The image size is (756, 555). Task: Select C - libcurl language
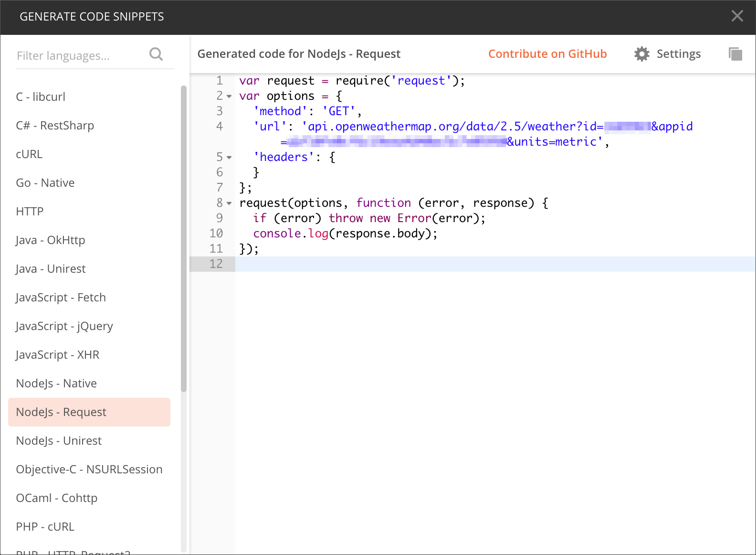[x=41, y=97]
